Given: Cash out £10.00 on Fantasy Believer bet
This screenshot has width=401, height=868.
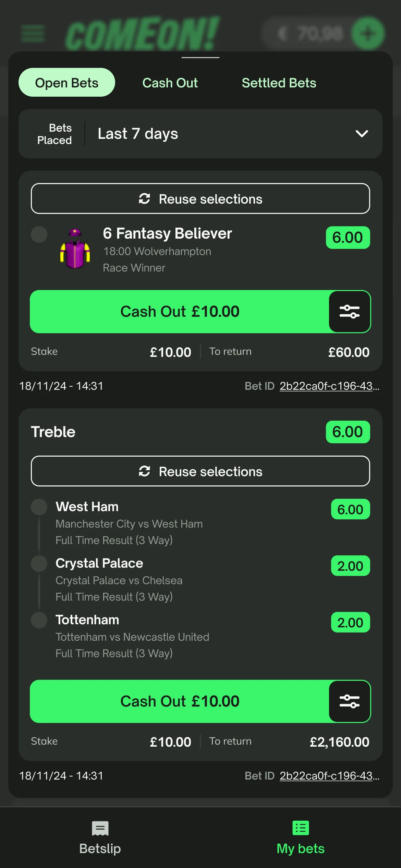Looking at the screenshot, I should point(180,312).
